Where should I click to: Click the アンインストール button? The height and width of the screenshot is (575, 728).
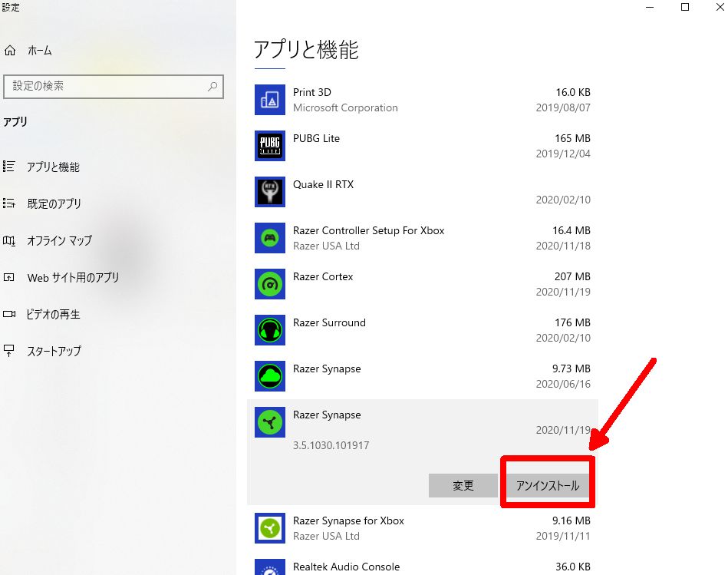click(548, 485)
